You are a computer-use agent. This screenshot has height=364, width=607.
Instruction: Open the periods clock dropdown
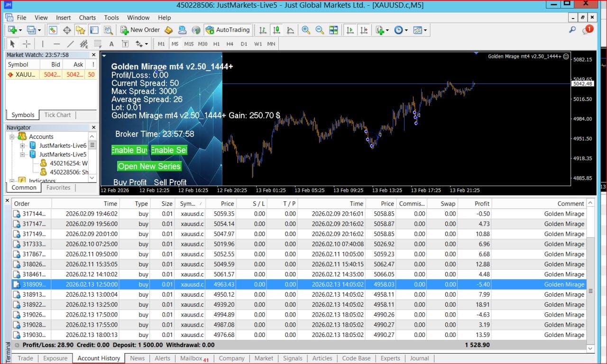pyautogui.click(x=401, y=30)
